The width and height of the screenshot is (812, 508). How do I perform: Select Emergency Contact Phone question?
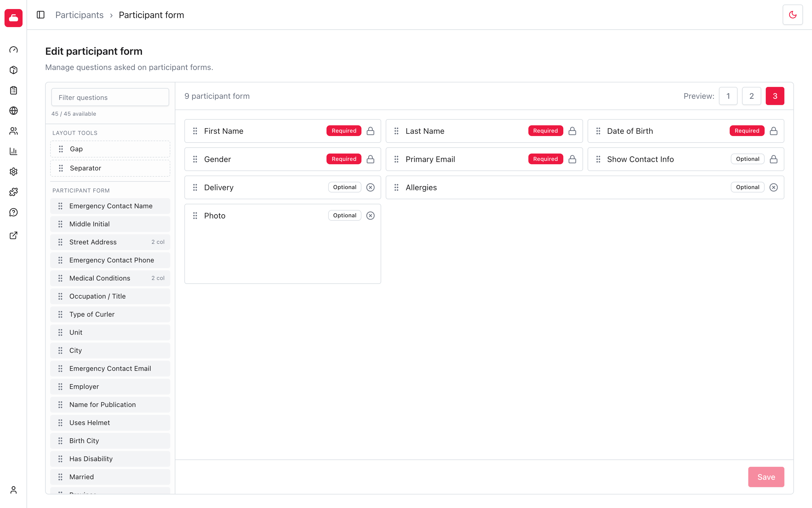pyautogui.click(x=110, y=260)
